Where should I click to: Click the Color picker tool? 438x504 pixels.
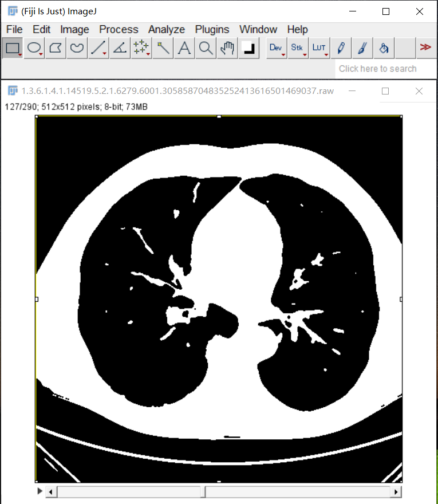pos(248,48)
